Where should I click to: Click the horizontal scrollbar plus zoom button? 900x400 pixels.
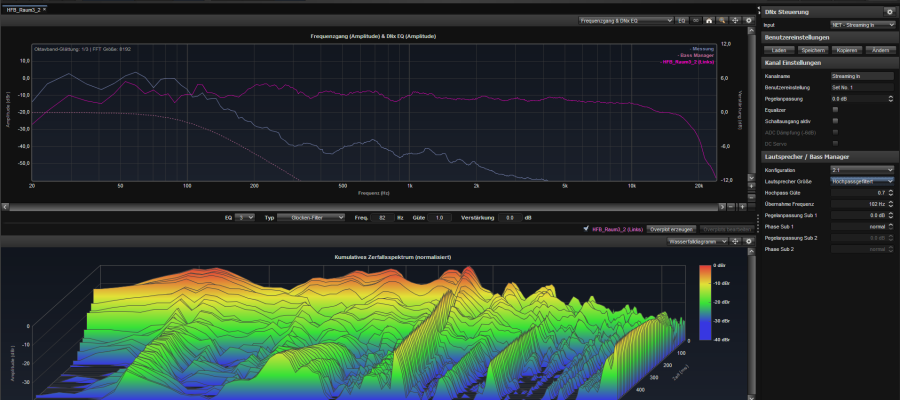(x=742, y=207)
